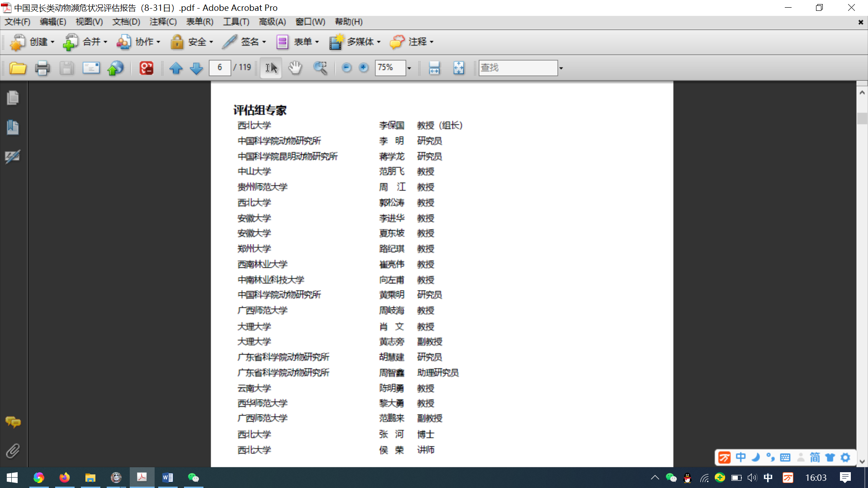Go to next page arrow
The image size is (868, 488).
coord(196,68)
